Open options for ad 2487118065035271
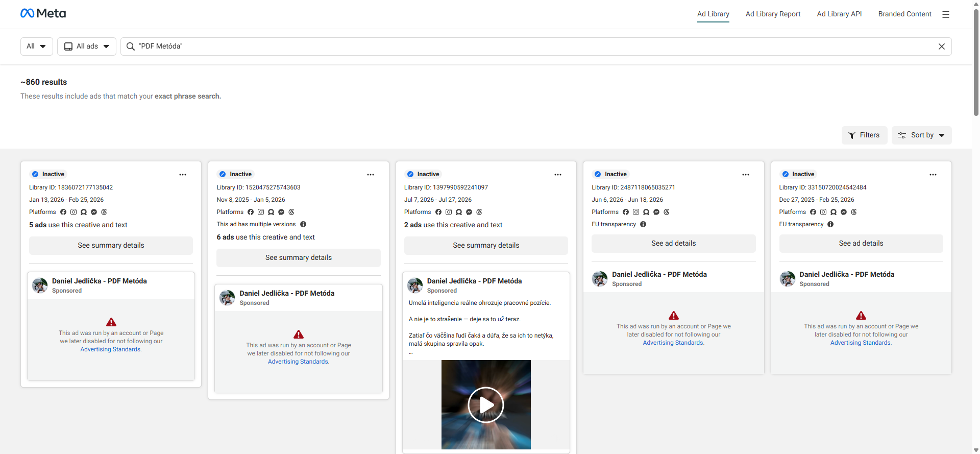Image resolution: width=980 pixels, height=454 pixels. [x=746, y=175]
